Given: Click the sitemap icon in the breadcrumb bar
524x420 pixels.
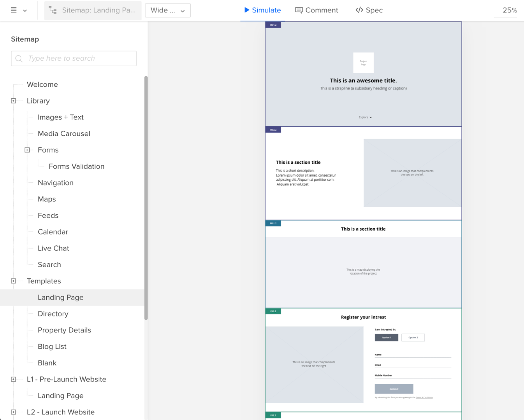Looking at the screenshot, I should point(52,10).
